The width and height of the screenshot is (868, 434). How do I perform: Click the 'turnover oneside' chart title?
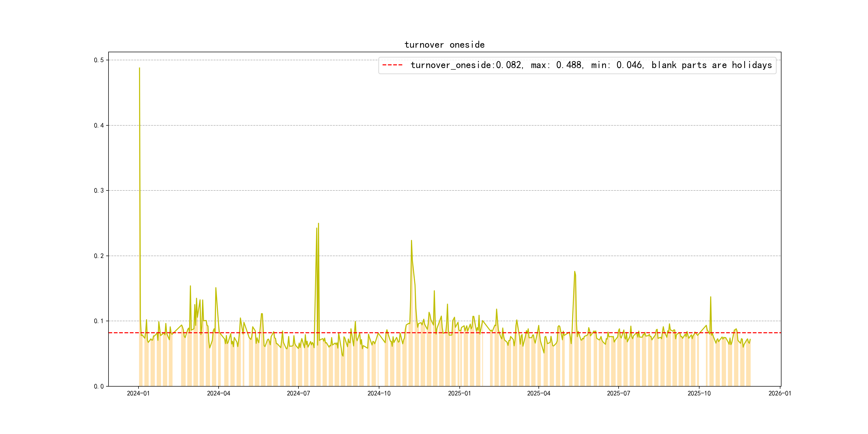[x=444, y=45]
